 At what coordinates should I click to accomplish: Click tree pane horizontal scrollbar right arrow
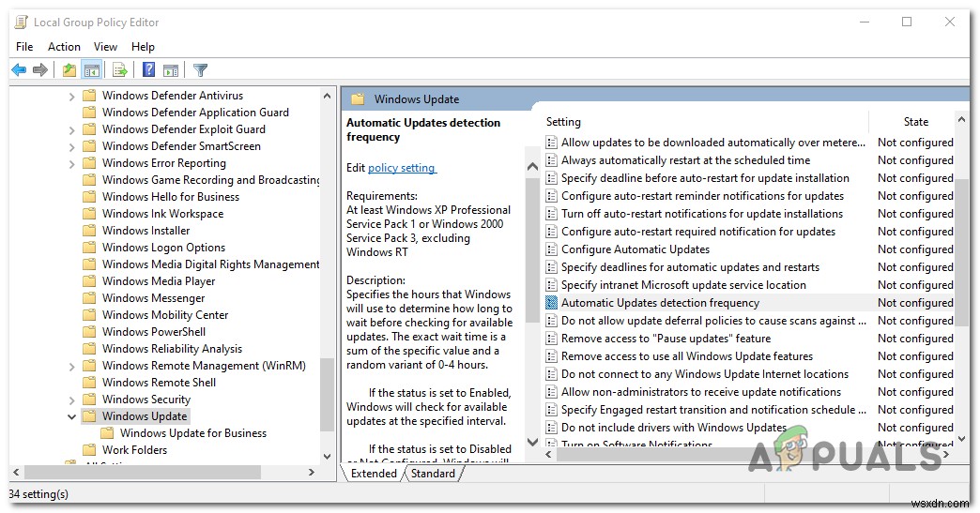pos(312,473)
